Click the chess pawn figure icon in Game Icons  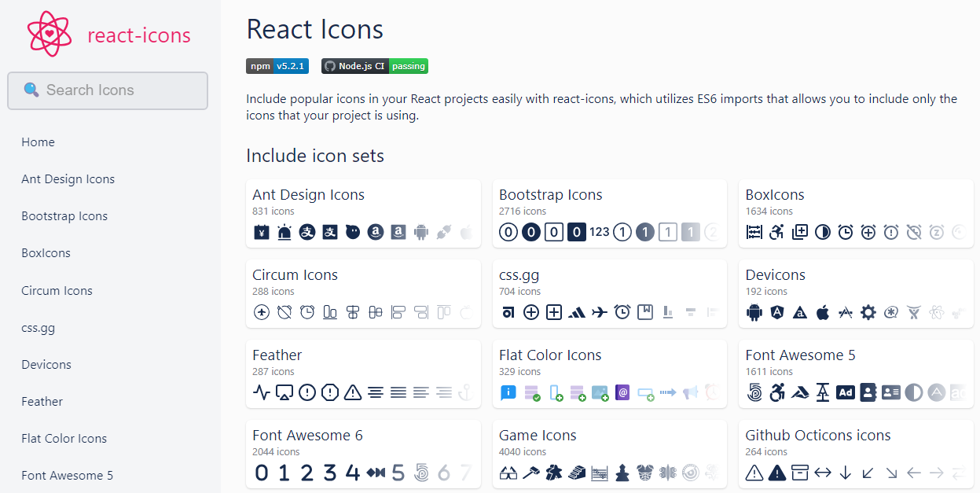coord(622,473)
